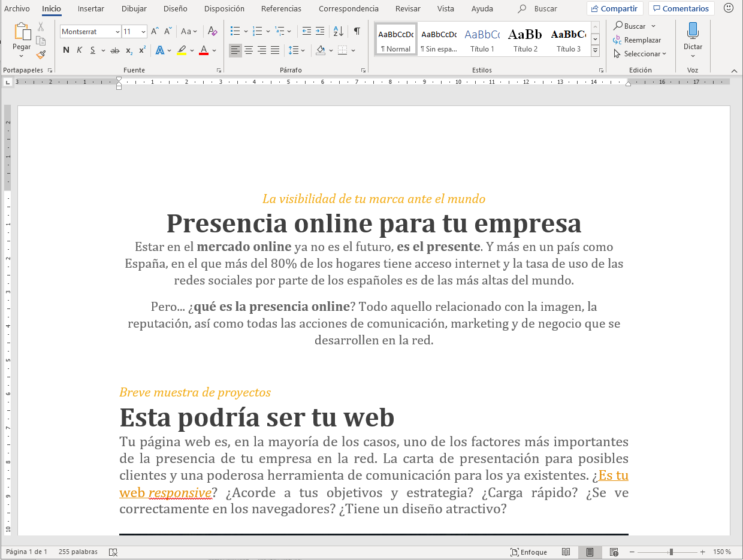Open the text effects glowing A icon
Image resolution: width=743 pixels, height=560 pixels.
tap(160, 50)
